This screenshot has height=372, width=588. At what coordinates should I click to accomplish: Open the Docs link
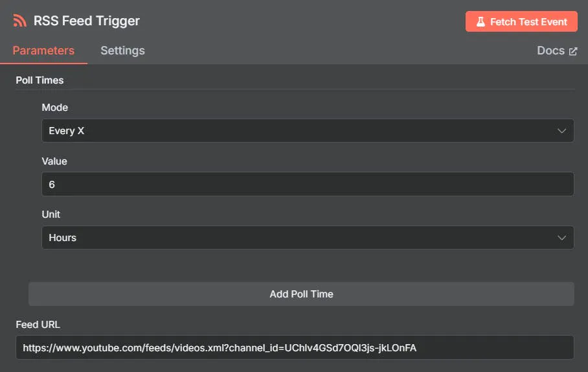coord(557,51)
